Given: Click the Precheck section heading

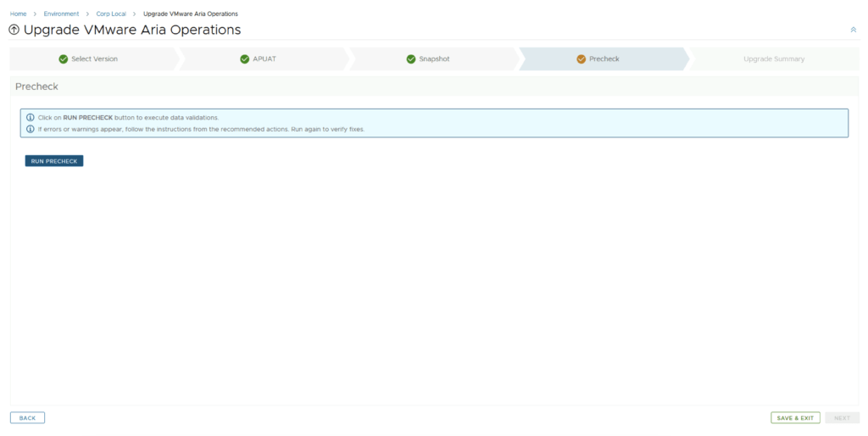Looking at the screenshot, I should (36, 87).
